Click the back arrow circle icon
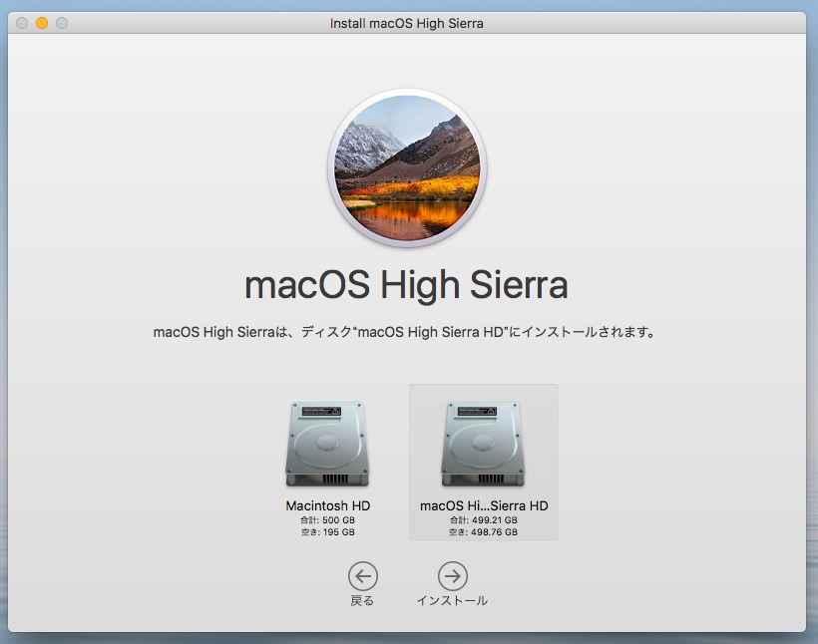This screenshot has height=644, width=818. pos(362,576)
